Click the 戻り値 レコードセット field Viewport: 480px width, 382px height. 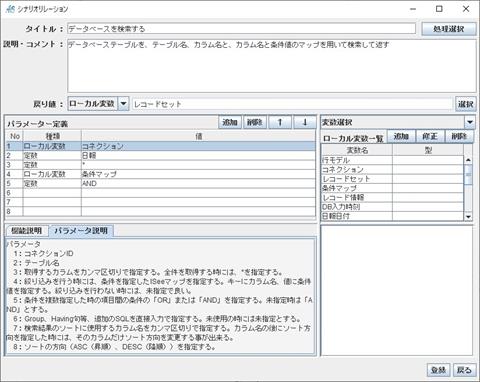pyautogui.click(x=292, y=104)
